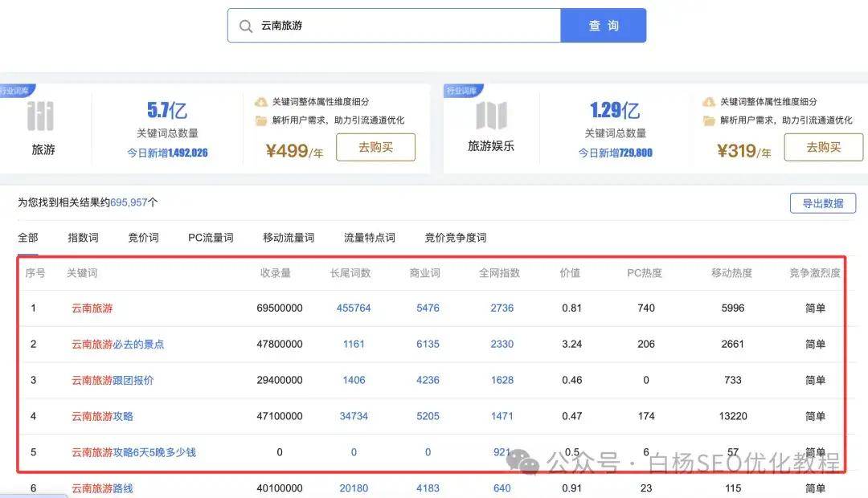868x498 pixels.
Task: Click the 旅游娱乐 industry library icon
Action: 491,115
